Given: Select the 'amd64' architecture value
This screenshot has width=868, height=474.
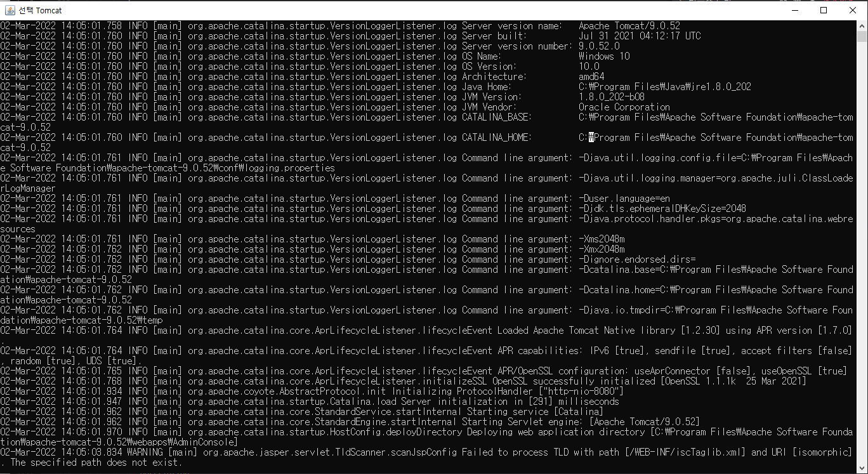Looking at the screenshot, I should [x=591, y=77].
